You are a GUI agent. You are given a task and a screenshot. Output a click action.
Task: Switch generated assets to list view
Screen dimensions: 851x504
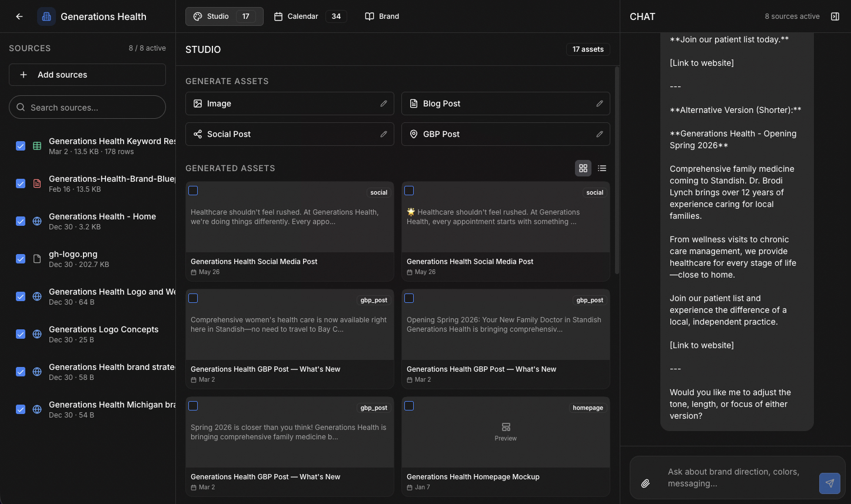point(602,168)
